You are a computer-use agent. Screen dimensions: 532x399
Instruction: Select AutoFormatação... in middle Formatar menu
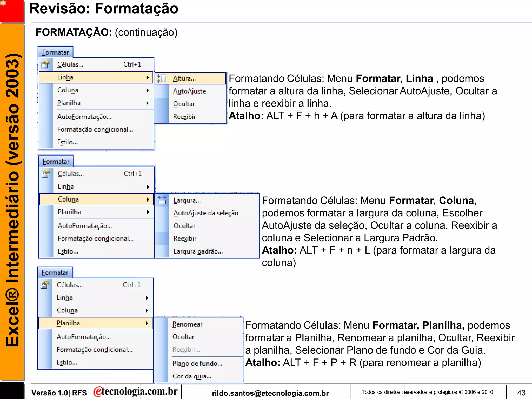tap(96, 226)
